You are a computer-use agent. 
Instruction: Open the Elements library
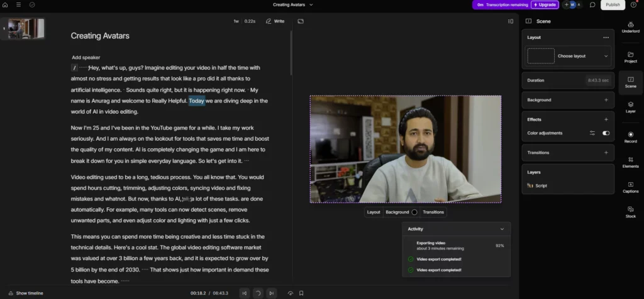click(x=630, y=161)
